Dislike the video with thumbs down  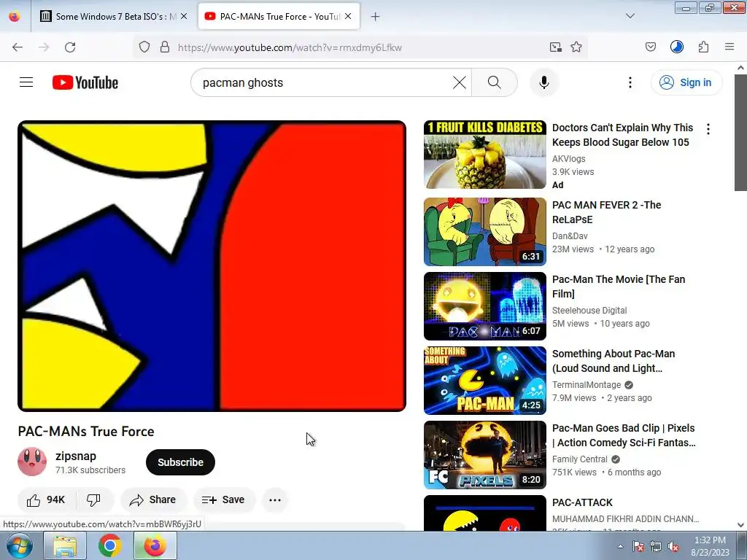point(94,499)
